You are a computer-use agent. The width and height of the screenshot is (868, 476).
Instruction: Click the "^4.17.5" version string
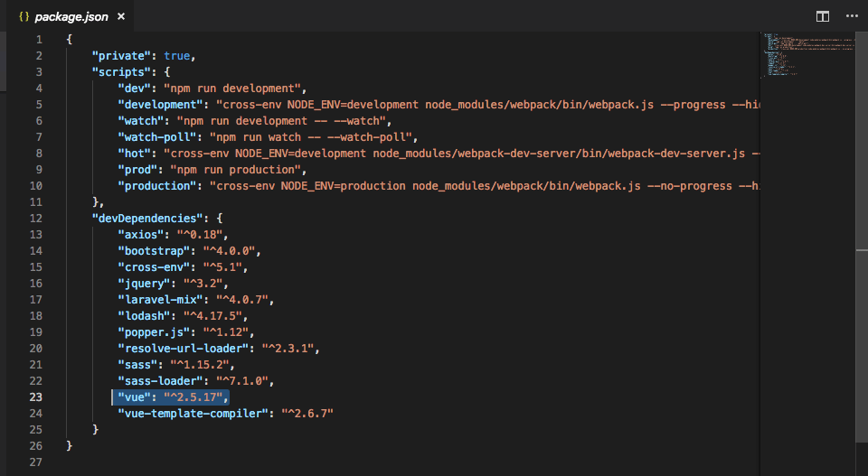click(213, 315)
